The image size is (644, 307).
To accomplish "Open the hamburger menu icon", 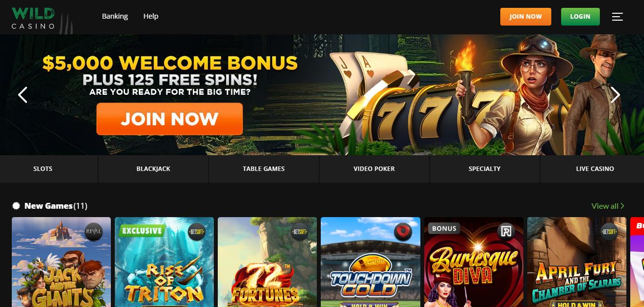I will (x=618, y=17).
